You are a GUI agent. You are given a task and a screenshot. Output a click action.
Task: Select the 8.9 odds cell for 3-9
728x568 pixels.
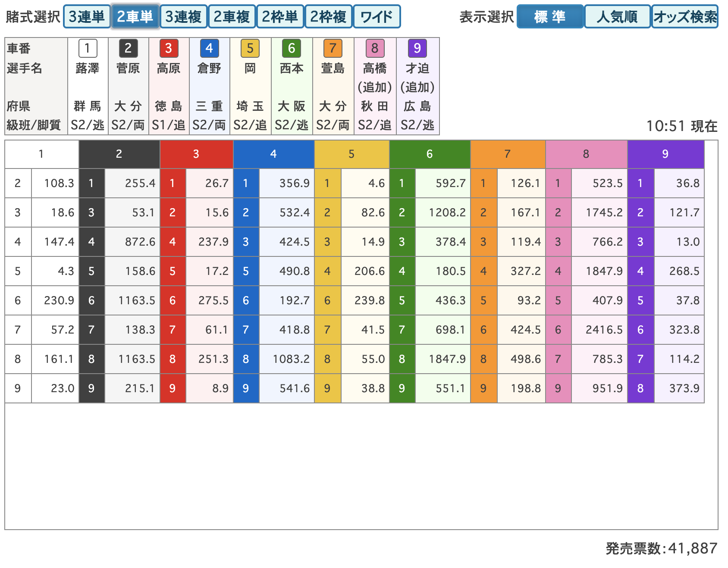(210, 388)
